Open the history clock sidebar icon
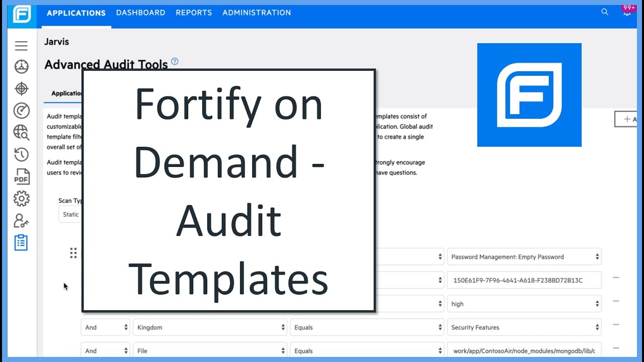The height and width of the screenshot is (362, 644). (21, 154)
